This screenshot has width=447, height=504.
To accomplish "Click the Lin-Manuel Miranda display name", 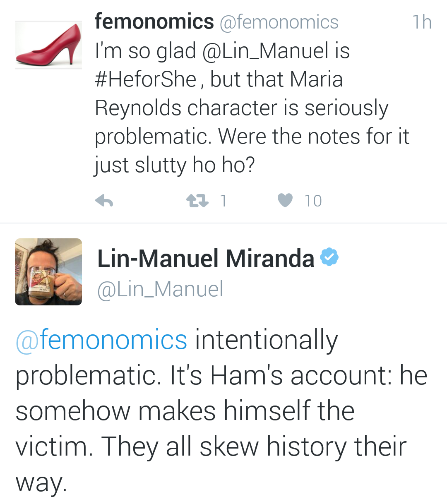I will pos(206,259).
